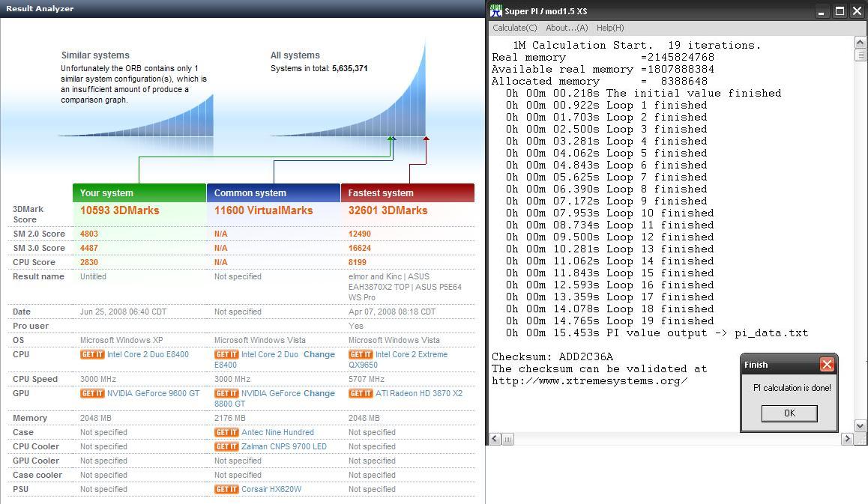Click the http://www.xtremesystems.org/ text line
Viewport: 868px width, 504px height.
(x=590, y=381)
